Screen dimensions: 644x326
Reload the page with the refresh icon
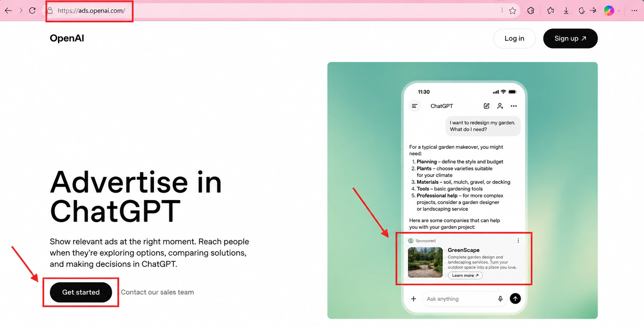33,11
